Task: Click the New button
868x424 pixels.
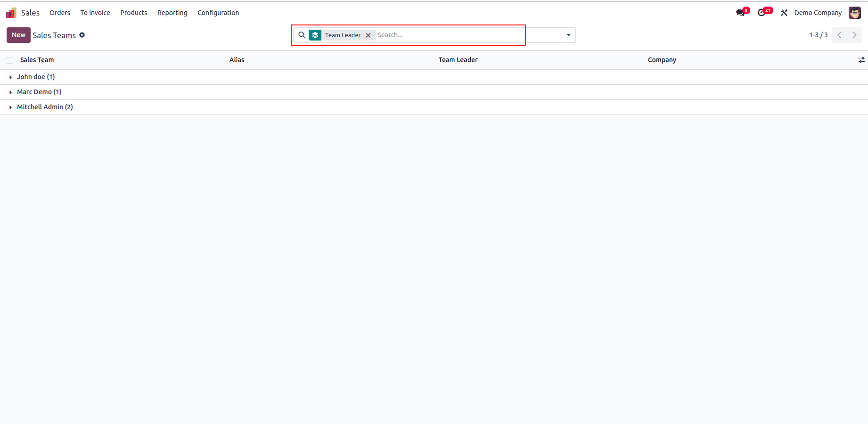Action: 19,35
